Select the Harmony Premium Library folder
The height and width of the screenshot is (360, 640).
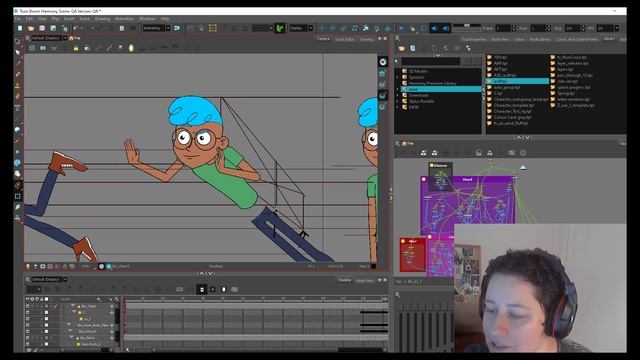point(433,83)
